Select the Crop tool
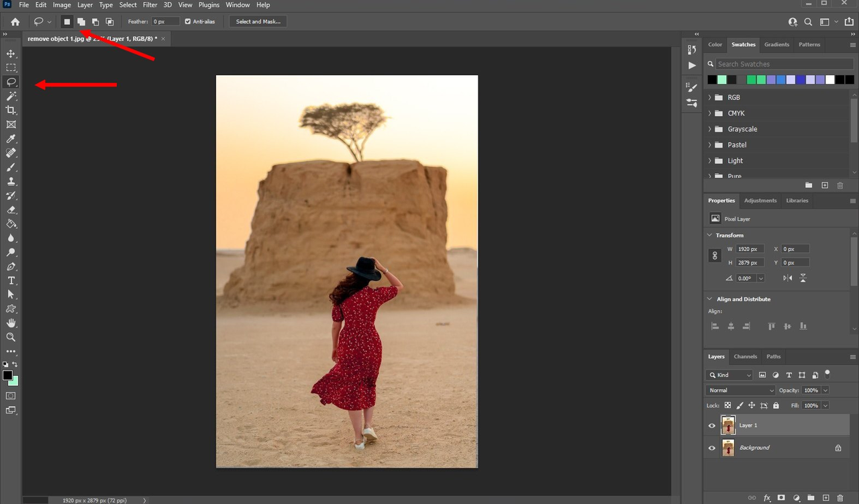The height and width of the screenshot is (504, 859). [10, 110]
